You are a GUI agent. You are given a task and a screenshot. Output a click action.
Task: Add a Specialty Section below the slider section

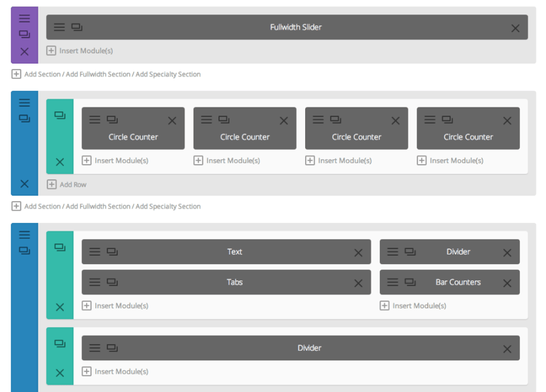click(x=168, y=74)
